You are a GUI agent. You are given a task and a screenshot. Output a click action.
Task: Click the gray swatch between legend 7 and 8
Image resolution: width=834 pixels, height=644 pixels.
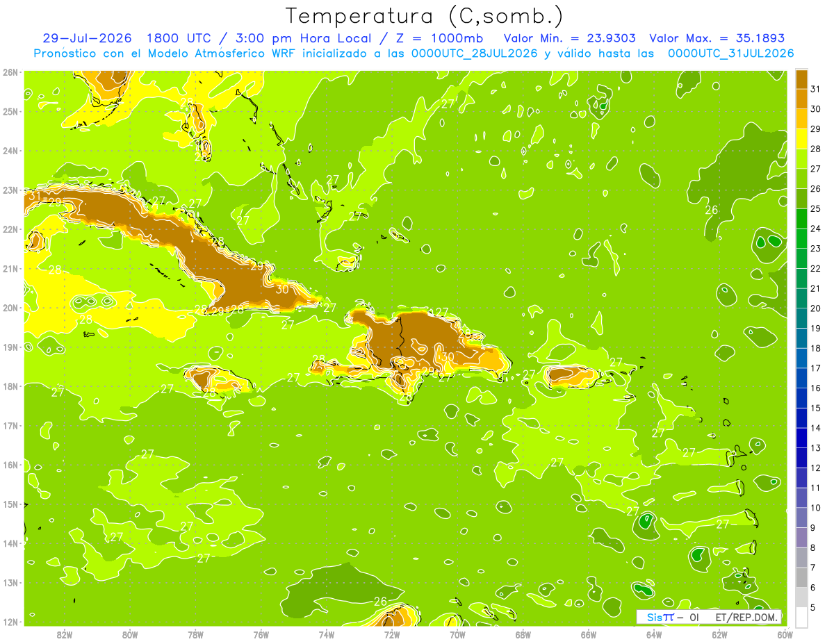coord(802,557)
